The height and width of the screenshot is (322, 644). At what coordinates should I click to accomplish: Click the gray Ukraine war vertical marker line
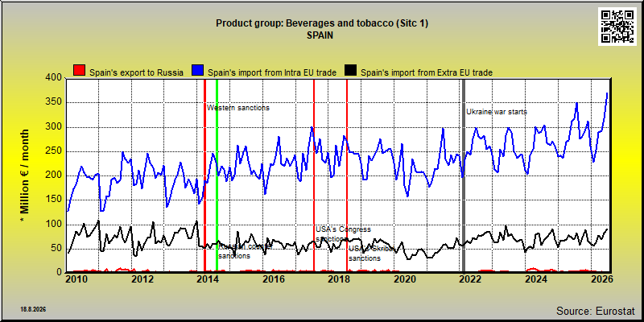point(464,175)
